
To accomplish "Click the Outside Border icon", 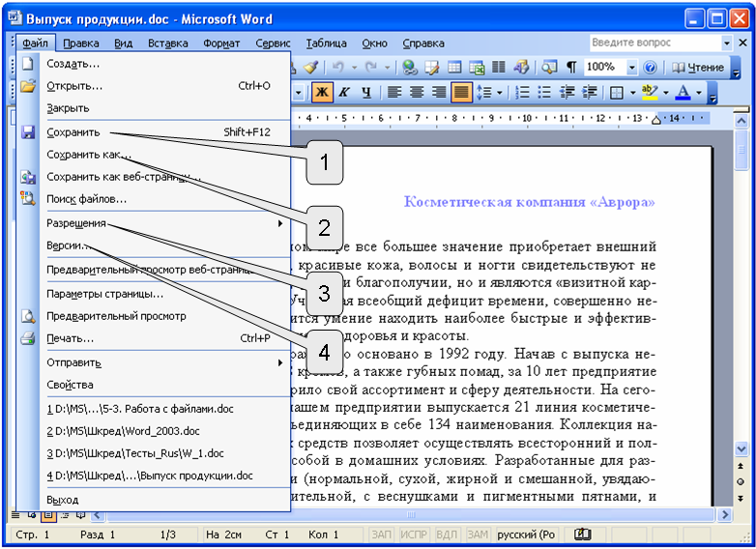I will [x=617, y=92].
